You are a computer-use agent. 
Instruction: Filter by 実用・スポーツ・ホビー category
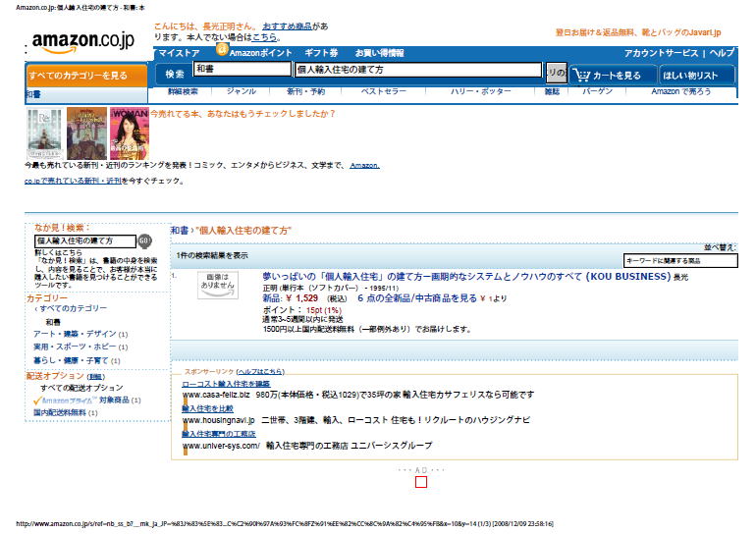point(75,347)
